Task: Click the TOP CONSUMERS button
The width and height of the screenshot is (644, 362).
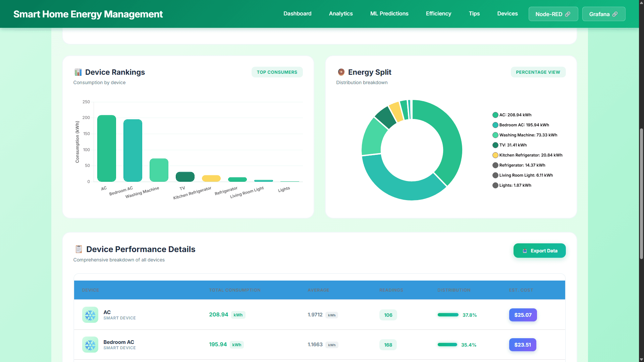Action: pos(277,72)
